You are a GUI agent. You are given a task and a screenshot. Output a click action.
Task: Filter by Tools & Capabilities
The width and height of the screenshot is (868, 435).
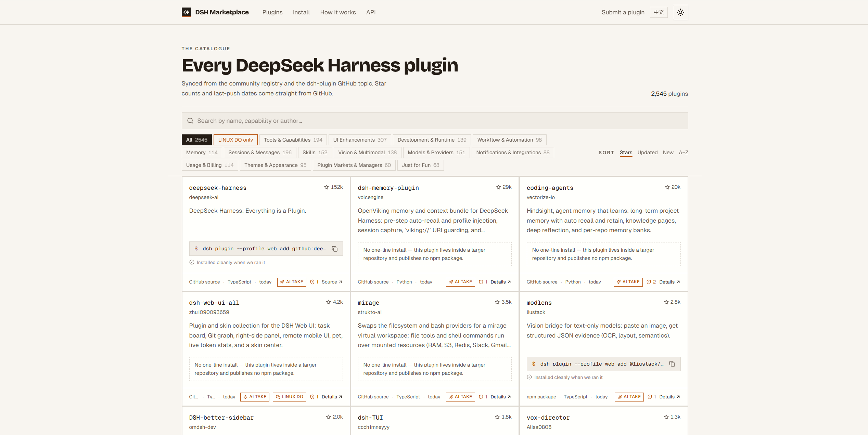coord(293,140)
